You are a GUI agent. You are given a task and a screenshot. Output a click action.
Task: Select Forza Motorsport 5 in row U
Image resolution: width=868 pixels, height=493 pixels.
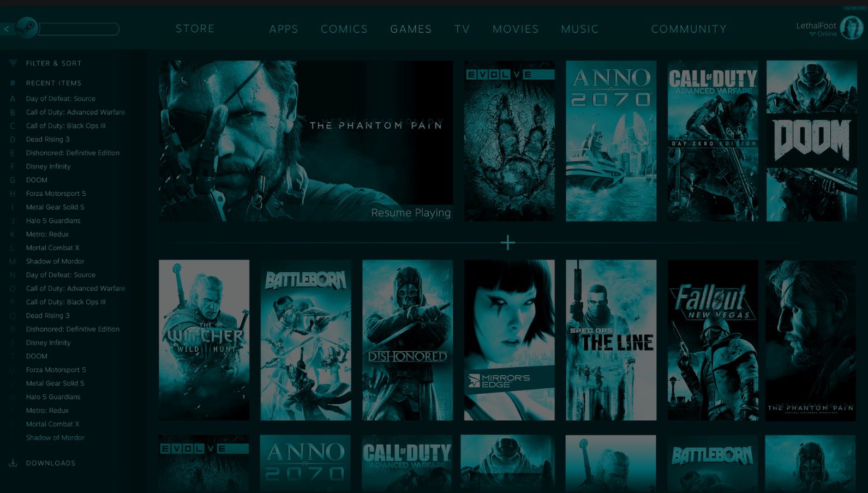point(56,370)
